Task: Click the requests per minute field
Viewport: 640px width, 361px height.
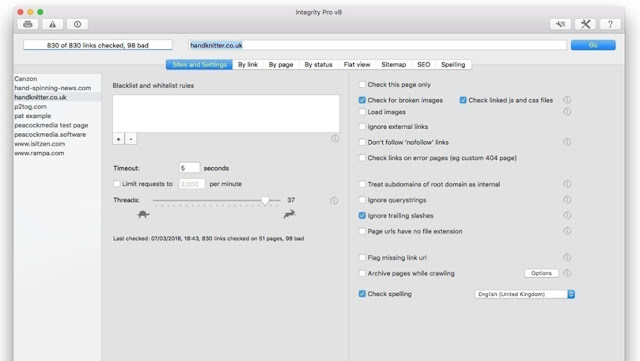Action: point(192,184)
